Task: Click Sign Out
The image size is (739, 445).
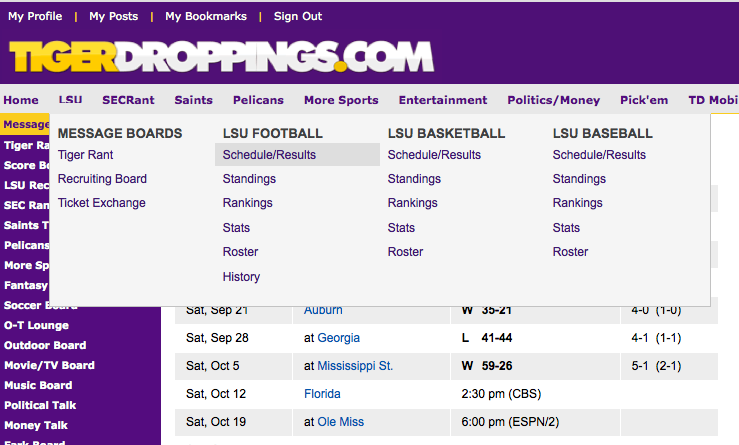Action: pyautogui.click(x=298, y=16)
